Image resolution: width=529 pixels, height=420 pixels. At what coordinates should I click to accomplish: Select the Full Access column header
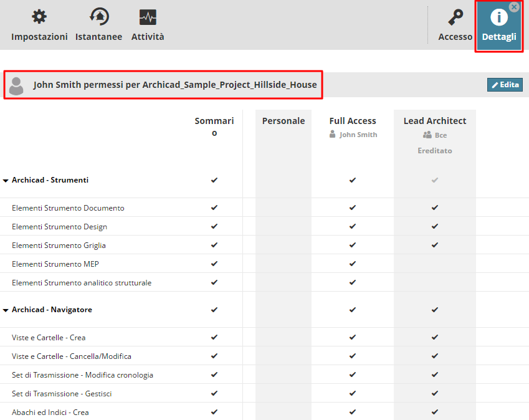coord(353,121)
